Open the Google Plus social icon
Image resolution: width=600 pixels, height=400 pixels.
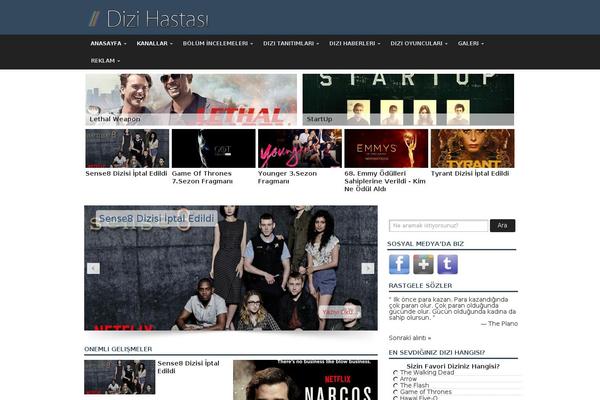click(423, 264)
